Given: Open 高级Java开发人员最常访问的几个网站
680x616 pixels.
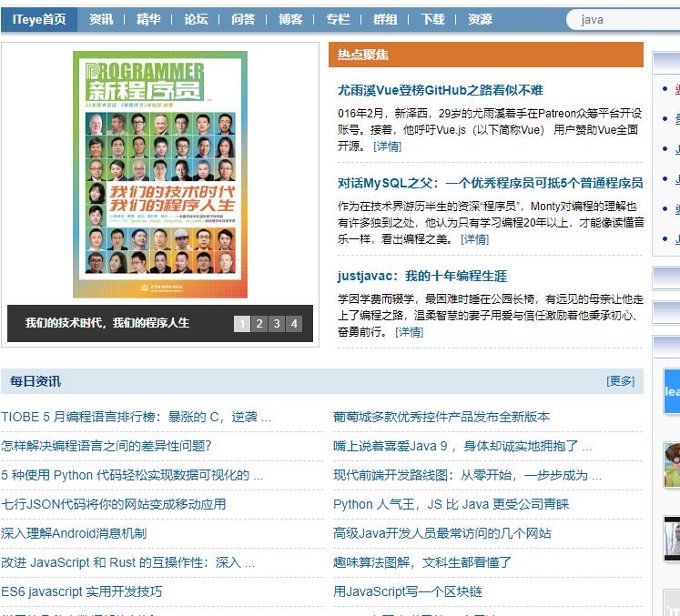Looking at the screenshot, I should point(442,533).
